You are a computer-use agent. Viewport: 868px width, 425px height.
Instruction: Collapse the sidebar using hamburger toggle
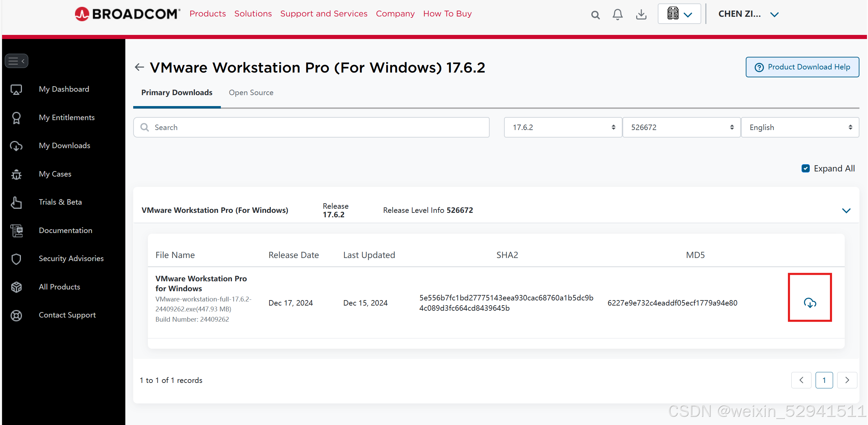(16, 61)
